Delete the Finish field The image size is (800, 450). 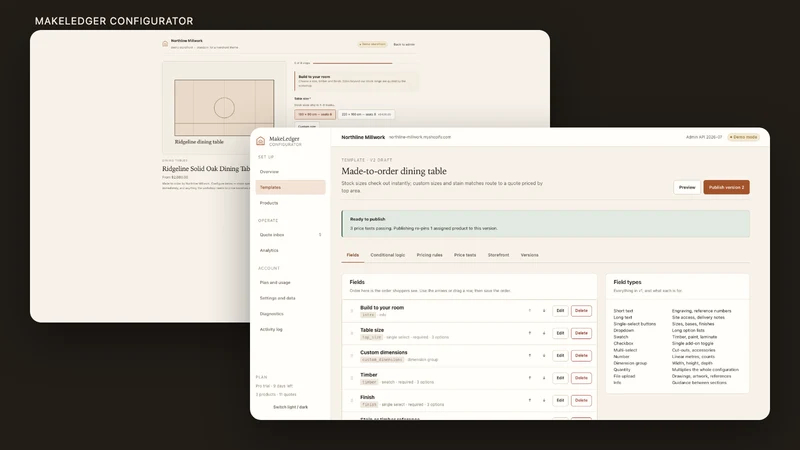click(581, 401)
